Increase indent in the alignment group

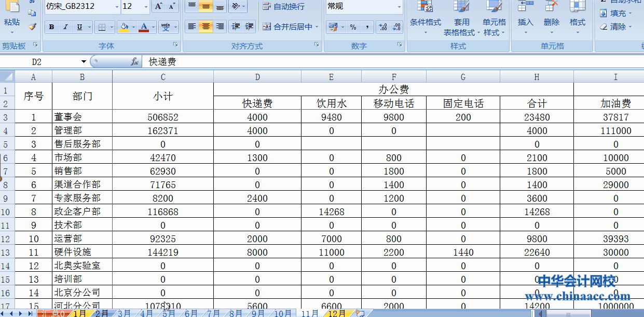tap(250, 27)
